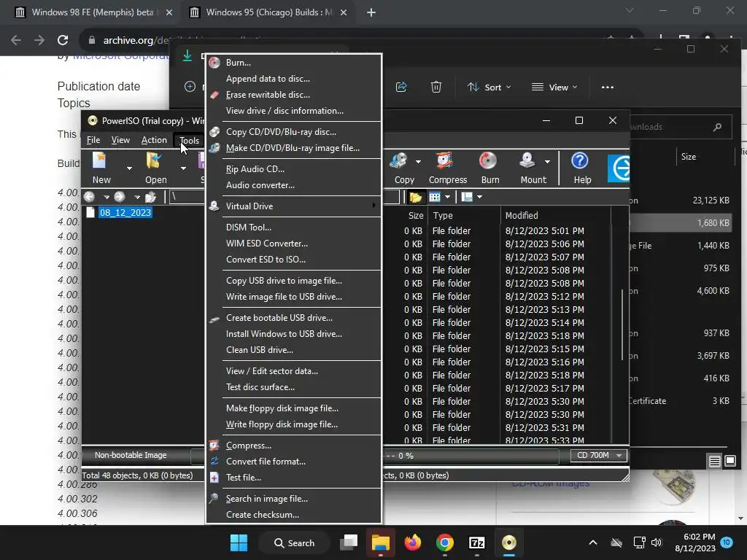Click the Forward navigation icon in PowerISO
The height and width of the screenshot is (560, 747).
click(x=120, y=197)
